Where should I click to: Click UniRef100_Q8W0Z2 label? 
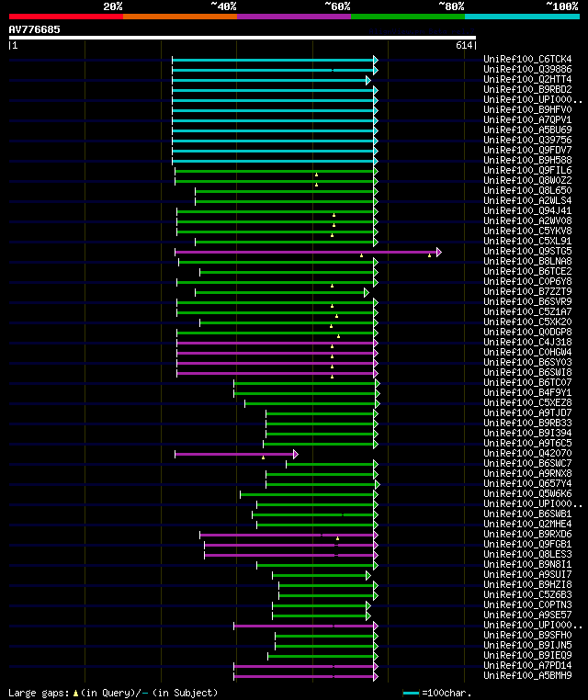527,180
